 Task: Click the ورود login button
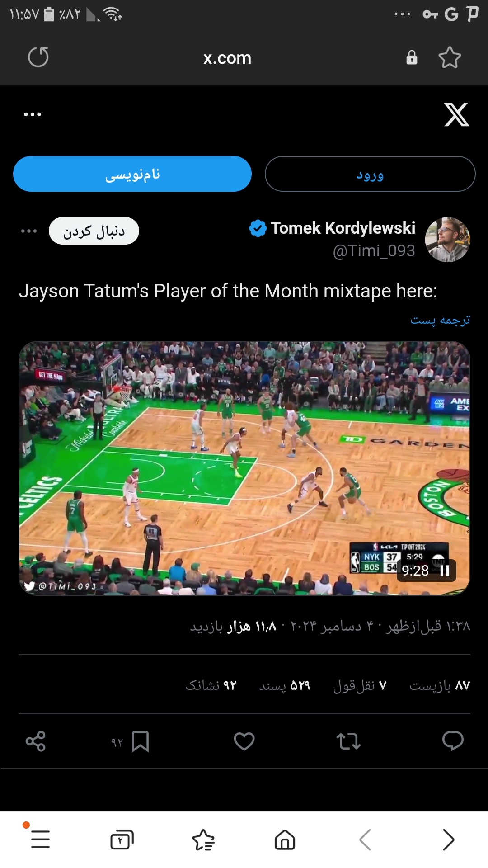click(370, 174)
